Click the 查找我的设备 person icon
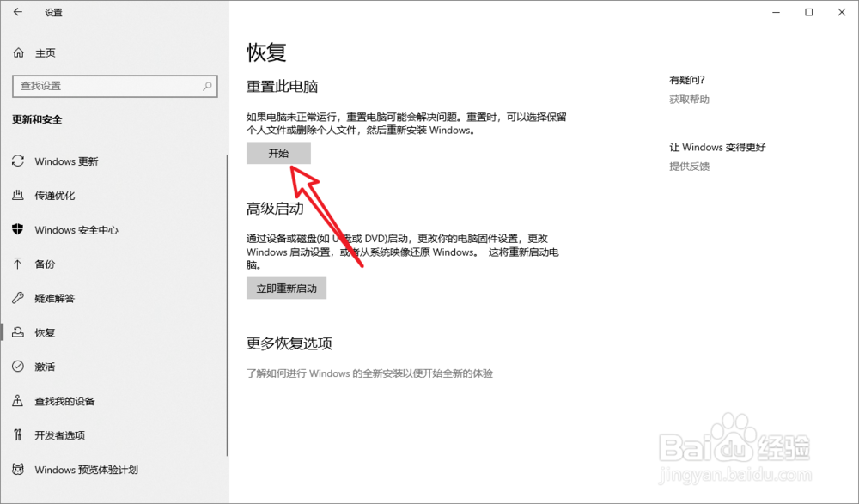 pos(18,401)
